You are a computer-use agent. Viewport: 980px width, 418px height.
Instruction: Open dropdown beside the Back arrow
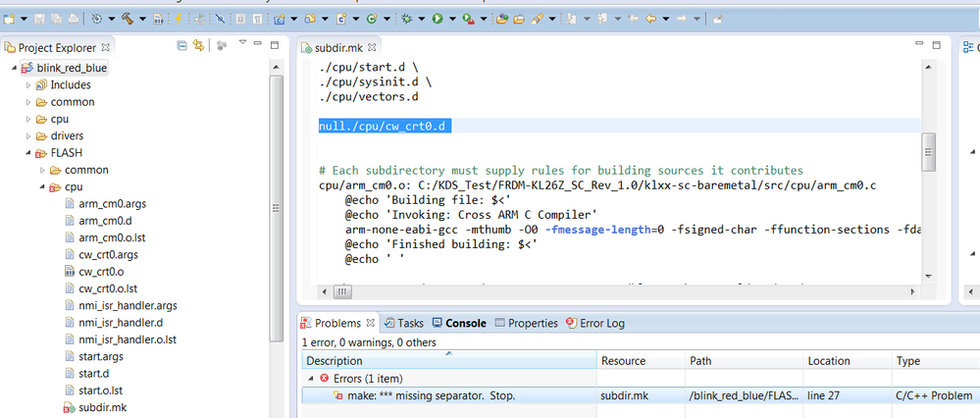[x=666, y=19]
